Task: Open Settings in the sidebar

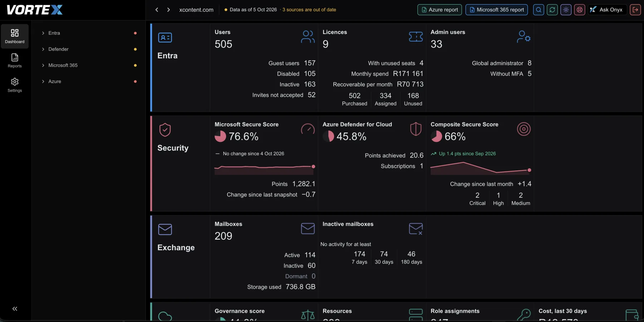Action: (x=15, y=85)
